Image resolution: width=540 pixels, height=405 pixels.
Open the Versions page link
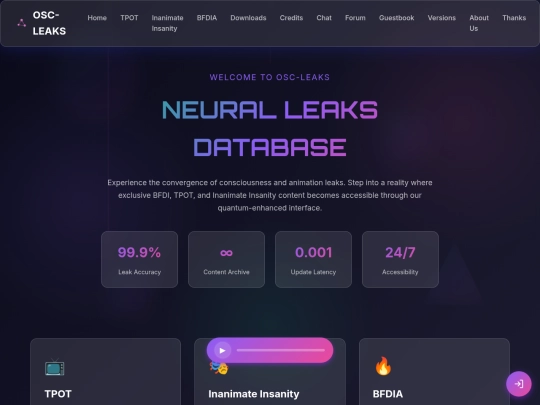point(442,18)
